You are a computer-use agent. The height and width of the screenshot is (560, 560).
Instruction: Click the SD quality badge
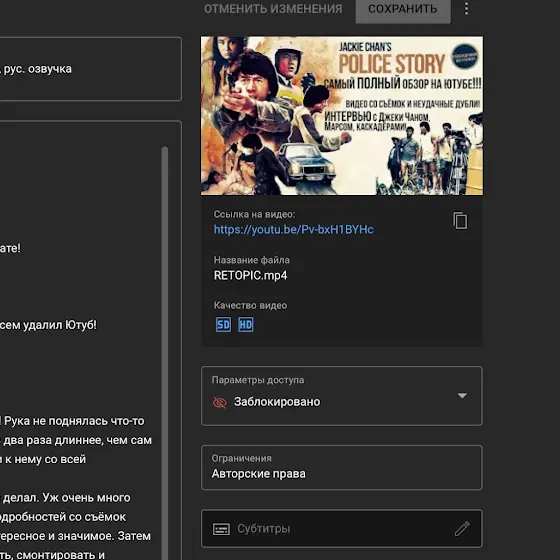coord(223,325)
